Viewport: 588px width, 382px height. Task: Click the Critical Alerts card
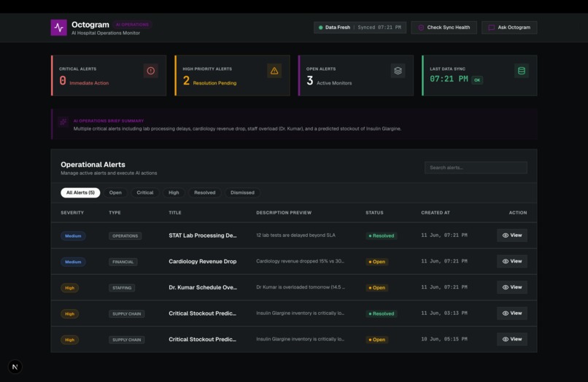(109, 75)
